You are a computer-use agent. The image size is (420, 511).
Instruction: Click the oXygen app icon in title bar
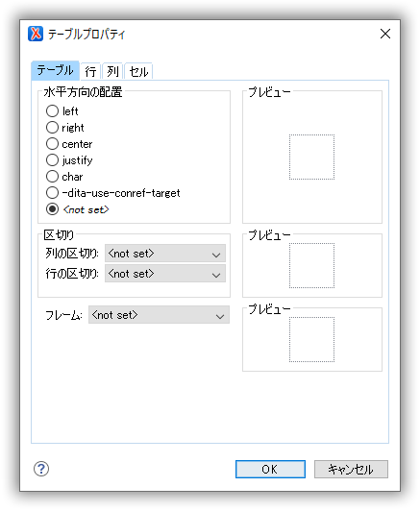tap(36, 34)
